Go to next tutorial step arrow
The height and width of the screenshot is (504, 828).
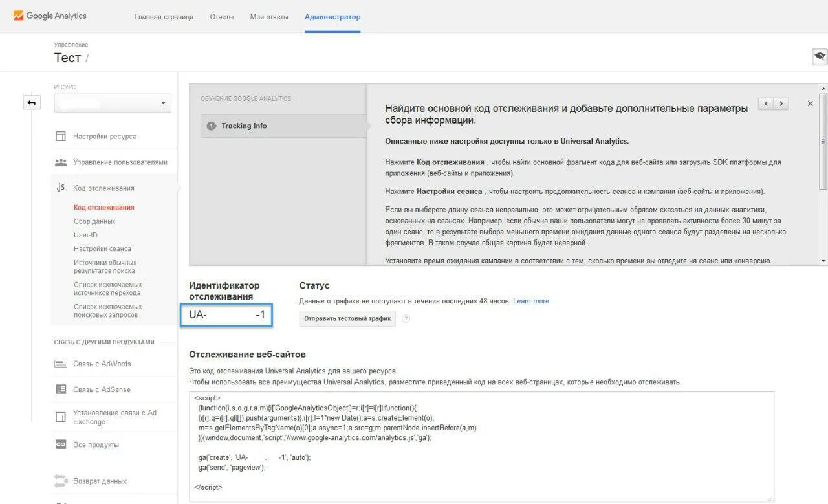[x=781, y=104]
